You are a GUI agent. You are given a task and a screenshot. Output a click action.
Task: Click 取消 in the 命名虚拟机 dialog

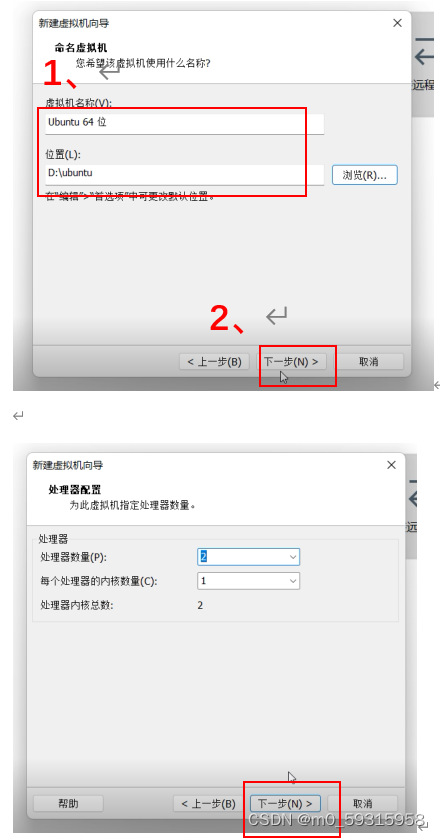[368, 362]
